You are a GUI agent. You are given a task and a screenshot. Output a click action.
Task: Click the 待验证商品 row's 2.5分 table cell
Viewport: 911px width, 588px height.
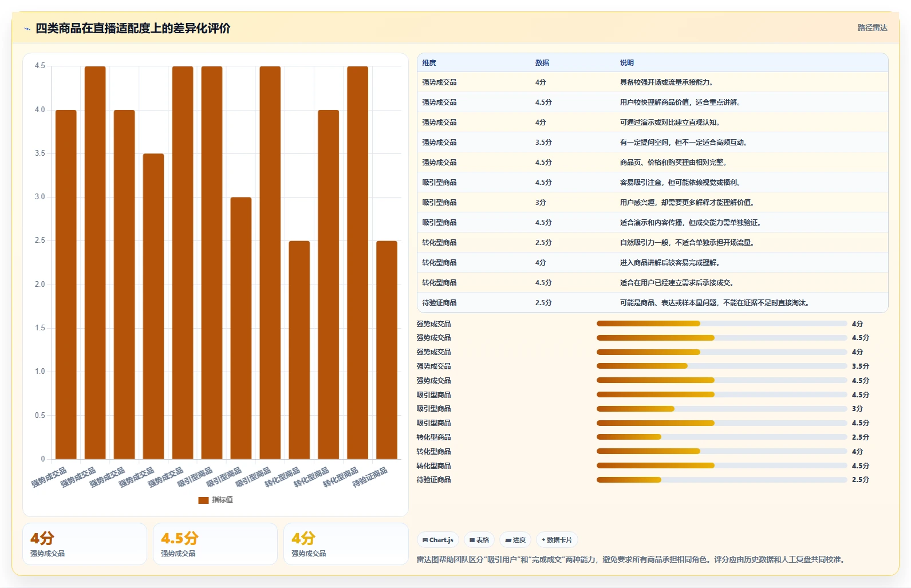click(543, 303)
